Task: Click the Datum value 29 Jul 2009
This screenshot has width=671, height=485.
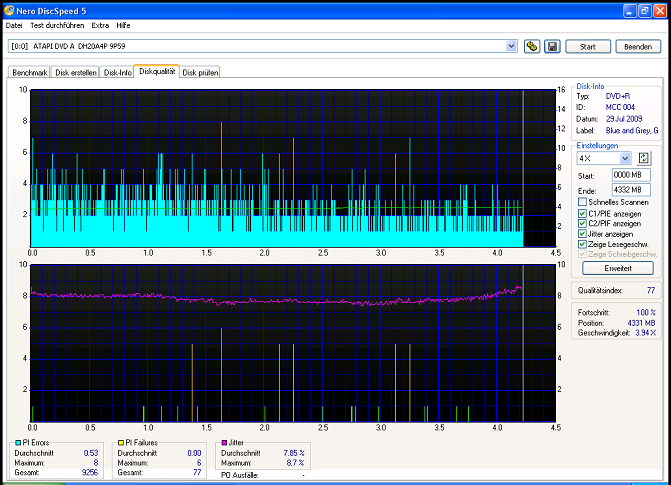Action: pyautogui.click(x=624, y=119)
